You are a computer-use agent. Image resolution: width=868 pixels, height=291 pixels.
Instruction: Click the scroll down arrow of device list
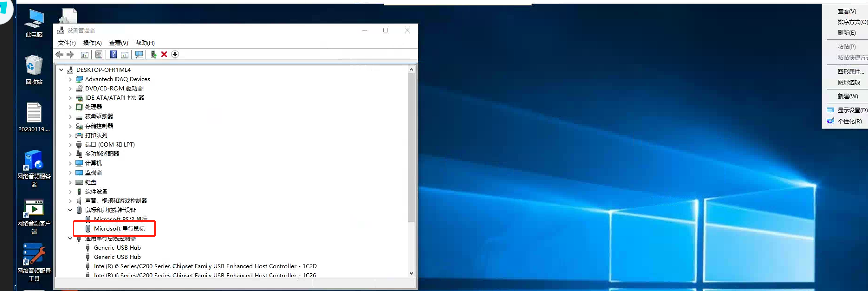point(411,273)
